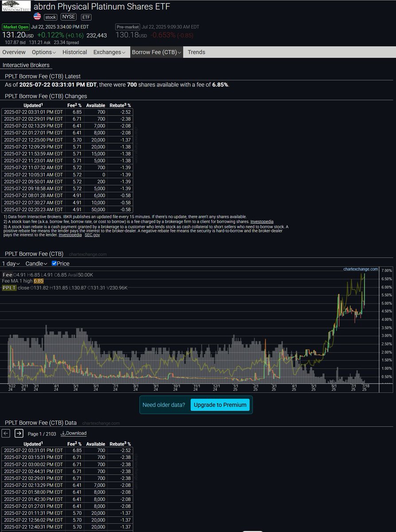Click the Fee legend label on chart
Screen dimensions: 396x532
pyautogui.click(x=7, y=275)
